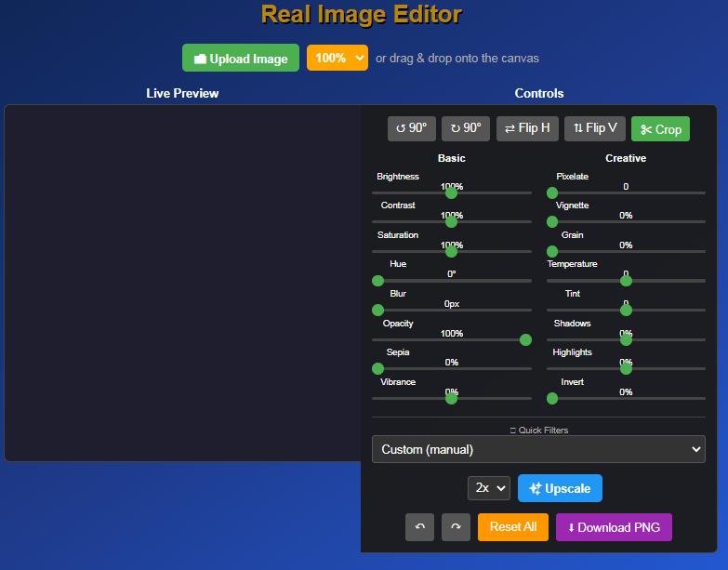Click the Vignette slider handle
The width and height of the screenshot is (728, 570).
point(552,222)
